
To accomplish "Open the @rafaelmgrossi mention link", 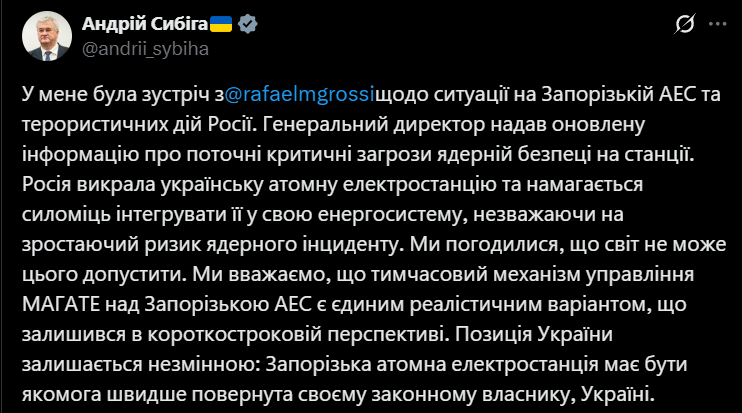I will coord(298,98).
